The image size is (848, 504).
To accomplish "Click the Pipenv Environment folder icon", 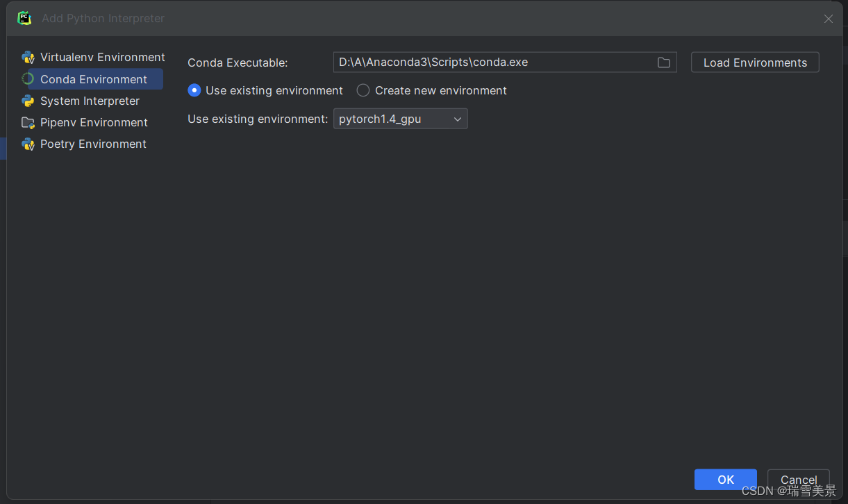I will pyautogui.click(x=28, y=122).
